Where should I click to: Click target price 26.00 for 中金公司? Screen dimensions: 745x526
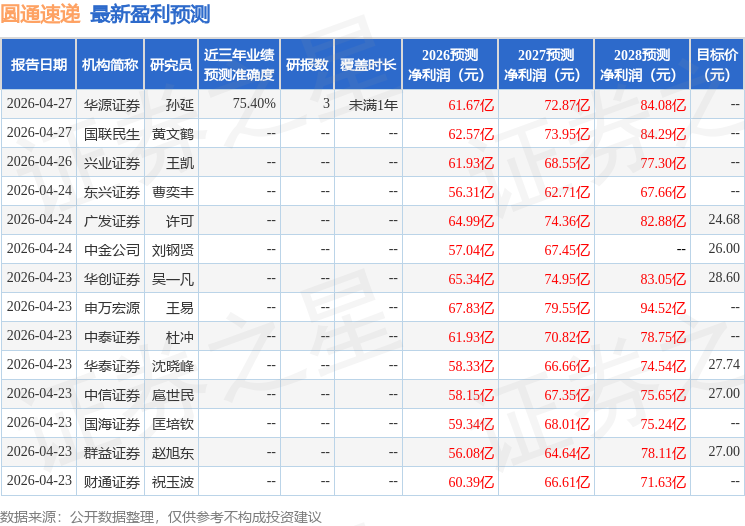pos(724,248)
